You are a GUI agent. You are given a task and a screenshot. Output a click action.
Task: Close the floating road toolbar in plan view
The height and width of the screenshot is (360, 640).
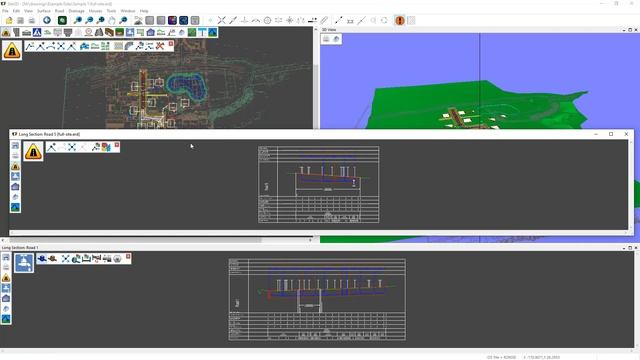coord(171,44)
